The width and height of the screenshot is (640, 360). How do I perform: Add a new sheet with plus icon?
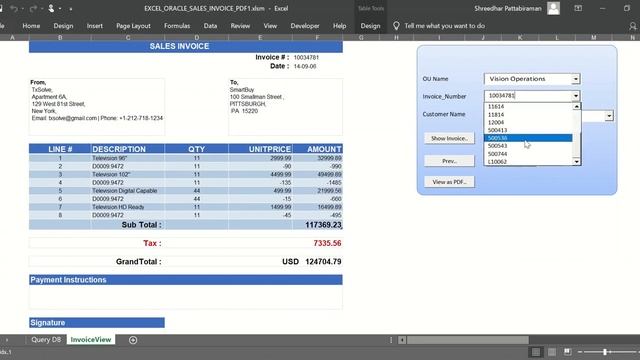(133, 340)
